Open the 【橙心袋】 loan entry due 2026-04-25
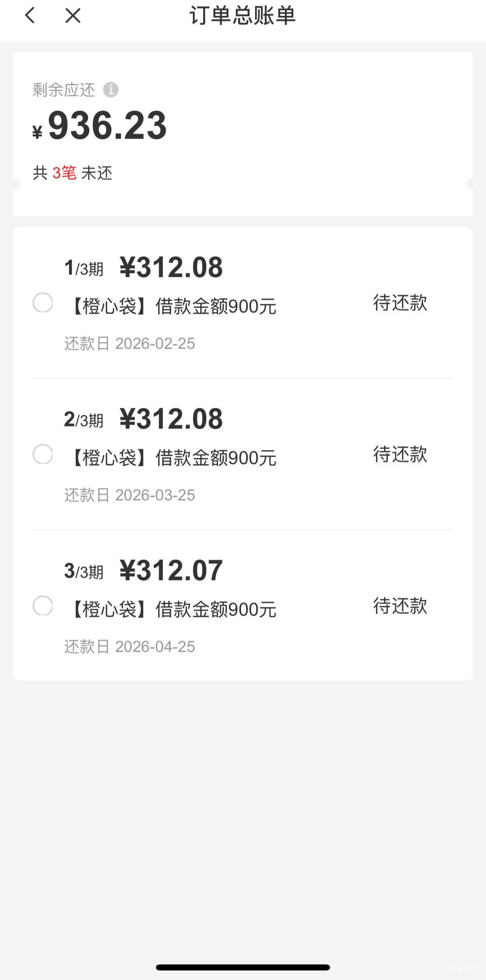This screenshot has height=980, width=486. click(173, 610)
